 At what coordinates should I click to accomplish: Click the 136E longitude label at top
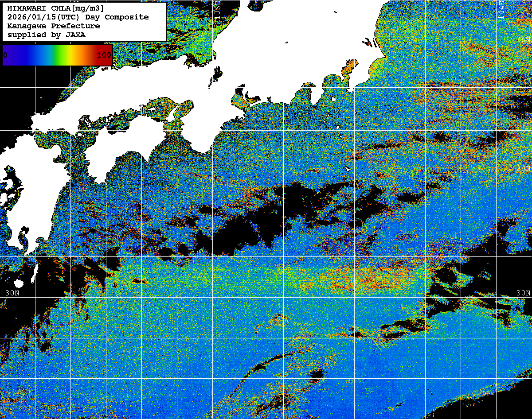218,8
